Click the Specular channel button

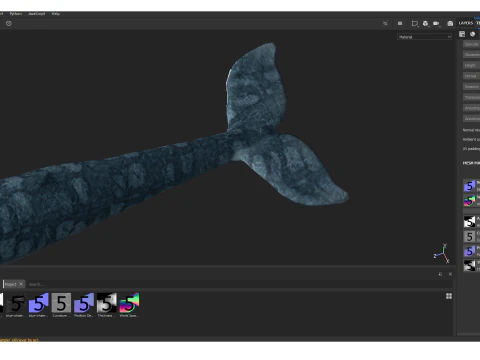coord(472,44)
